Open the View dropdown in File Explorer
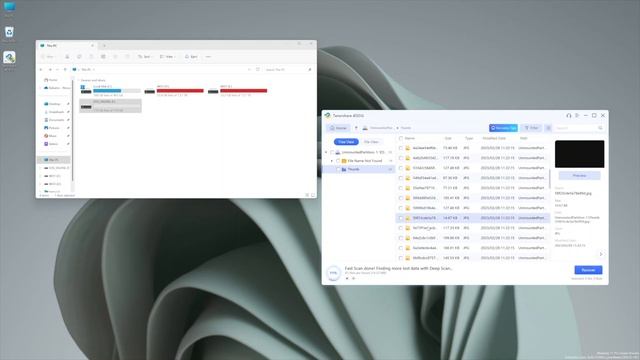Image resolution: width=640 pixels, height=360 pixels. point(167,57)
